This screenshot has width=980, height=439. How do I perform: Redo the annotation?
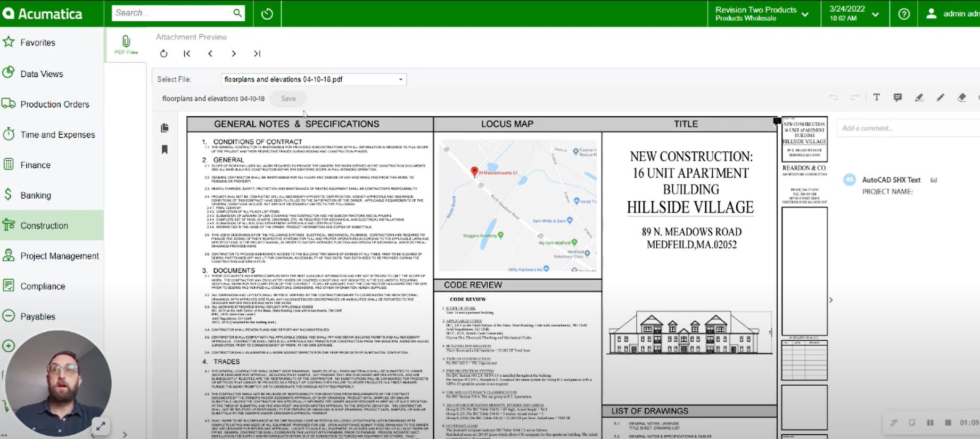[855, 97]
